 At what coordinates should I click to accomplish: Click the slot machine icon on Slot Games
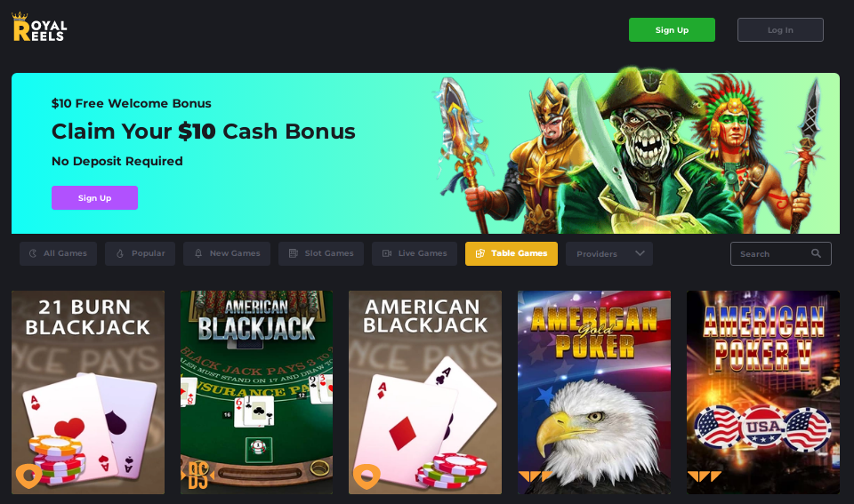coord(293,253)
